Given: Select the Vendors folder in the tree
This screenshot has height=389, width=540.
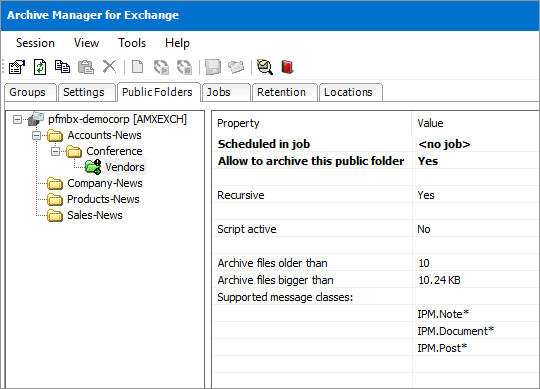Looking at the screenshot, I should pos(125,167).
